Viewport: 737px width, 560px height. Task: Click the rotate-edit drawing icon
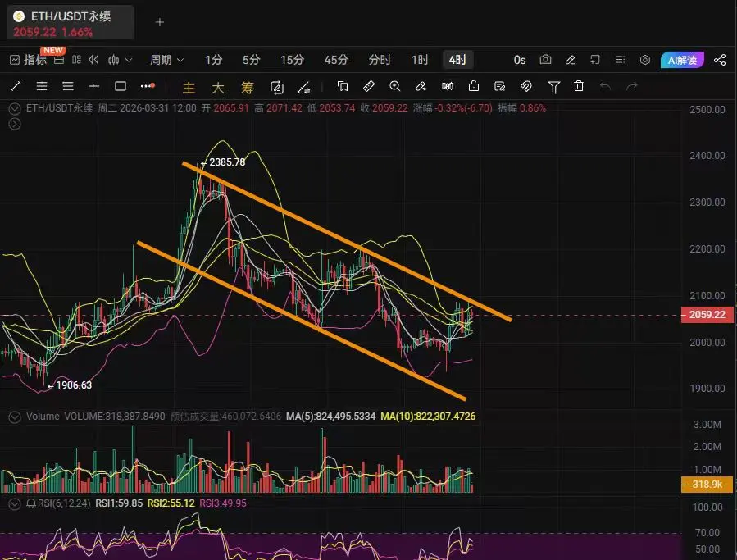click(277, 87)
